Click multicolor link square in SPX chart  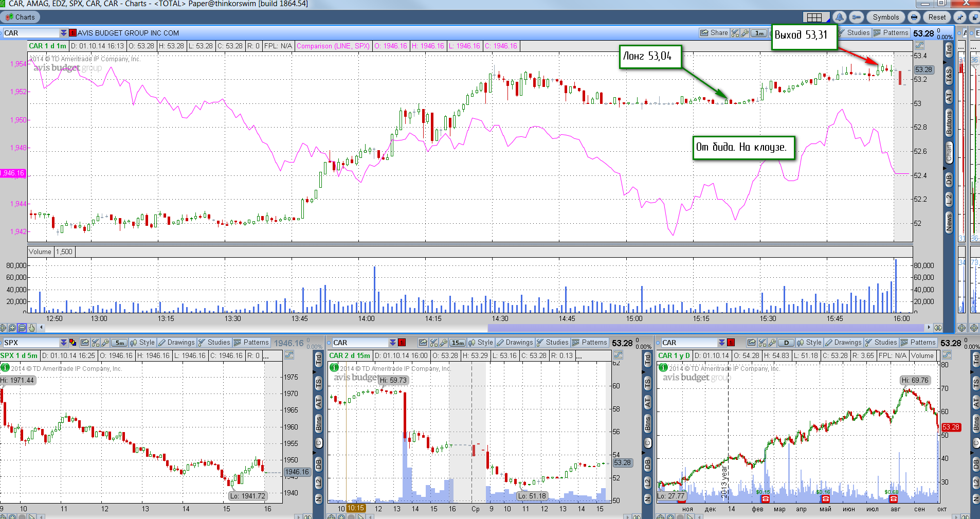[73, 343]
